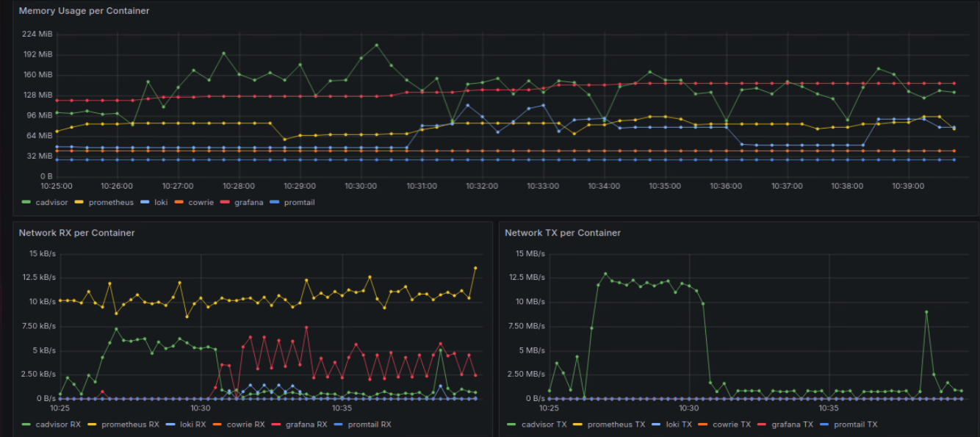Click the 15 kB/s label in Network RX
The image size is (980, 437).
43,253
